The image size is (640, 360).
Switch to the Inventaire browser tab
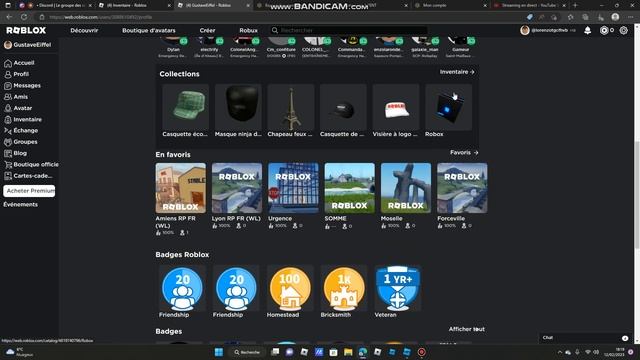(x=135, y=5)
